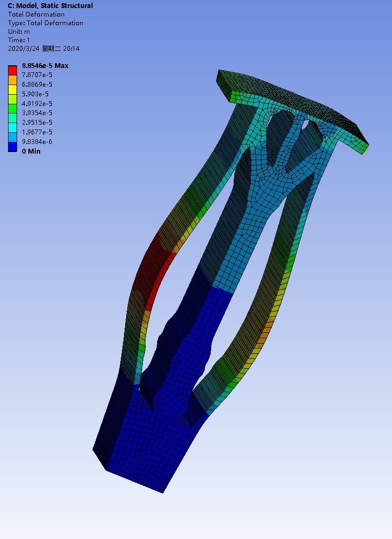Select the cyan legend color band
This screenshot has height=539, width=392.
[12, 127]
